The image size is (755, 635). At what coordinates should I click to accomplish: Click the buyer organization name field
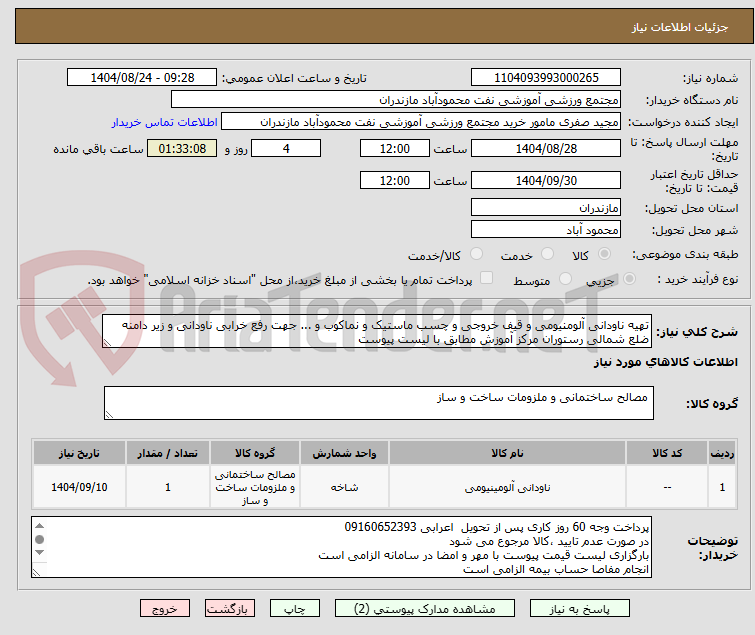[x=396, y=100]
